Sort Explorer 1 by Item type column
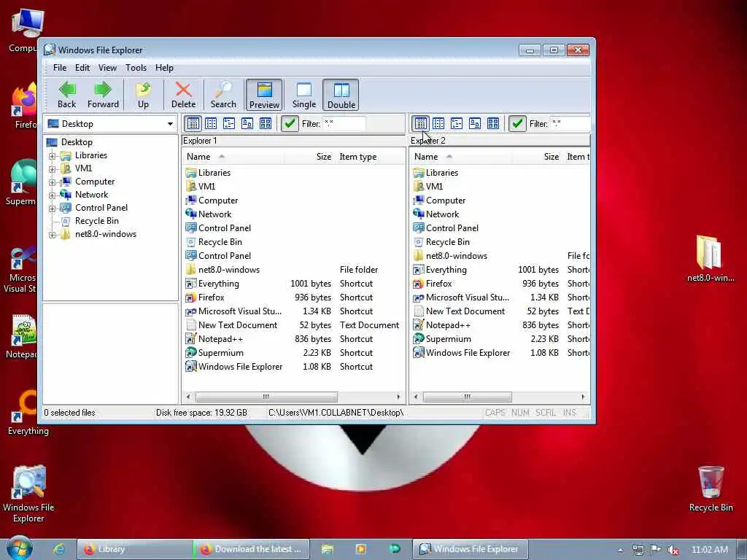 point(369,157)
